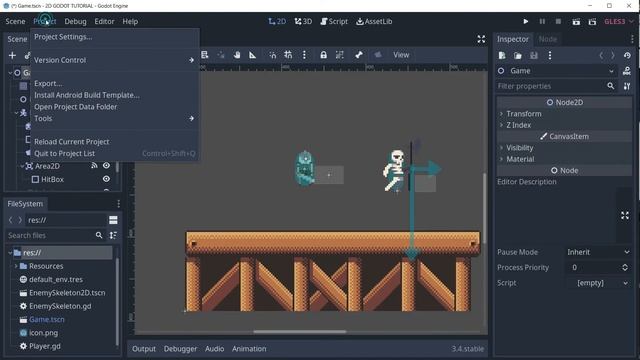Open the Game object selector dropdown
Screen dimensions: 640x360
(x=557, y=71)
